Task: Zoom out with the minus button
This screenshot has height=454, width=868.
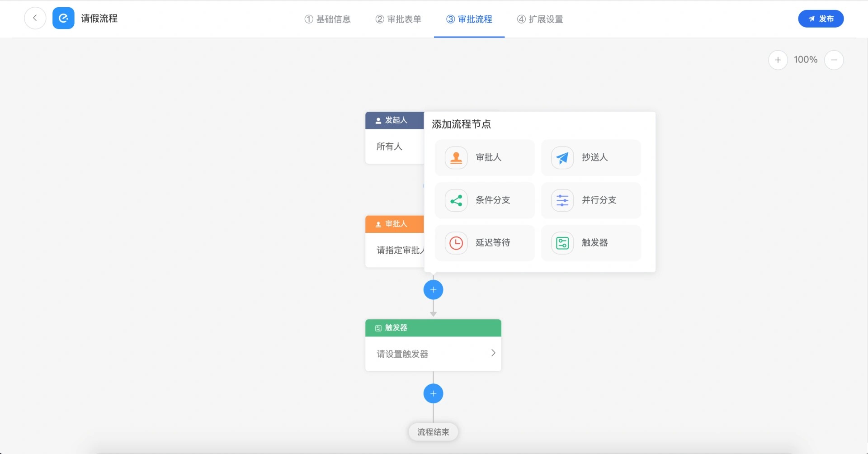Action: coord(834,60)
